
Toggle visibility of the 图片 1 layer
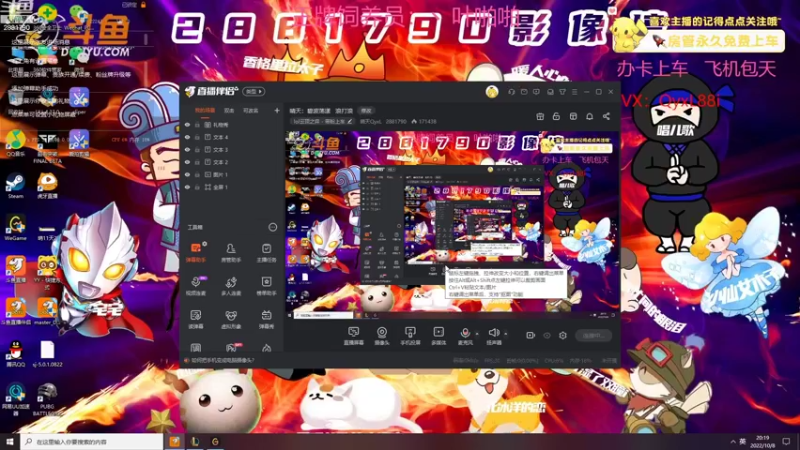187,174
